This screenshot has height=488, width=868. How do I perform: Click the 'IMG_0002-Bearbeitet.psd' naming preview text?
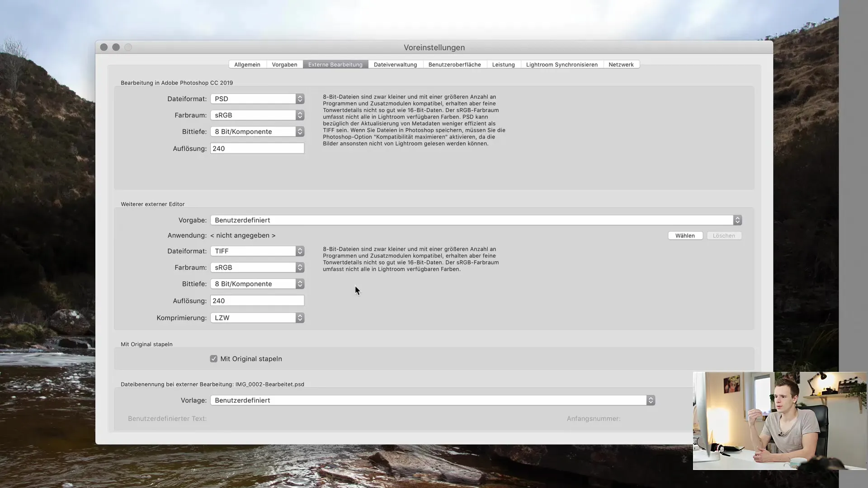tap(270, 385)
